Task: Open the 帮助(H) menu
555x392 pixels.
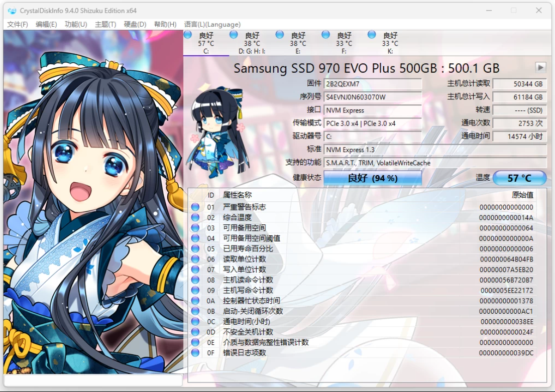Action: (165, 24)
